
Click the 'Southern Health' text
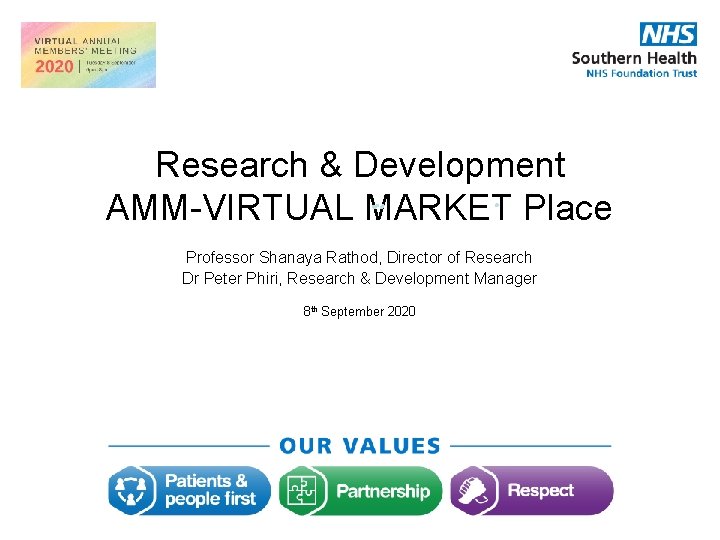click(634, 58)
